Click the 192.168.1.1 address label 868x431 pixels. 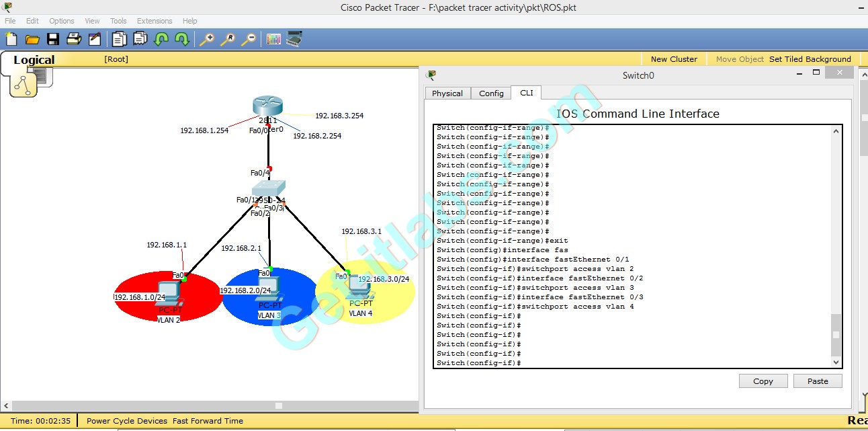[x=167, y=245]
